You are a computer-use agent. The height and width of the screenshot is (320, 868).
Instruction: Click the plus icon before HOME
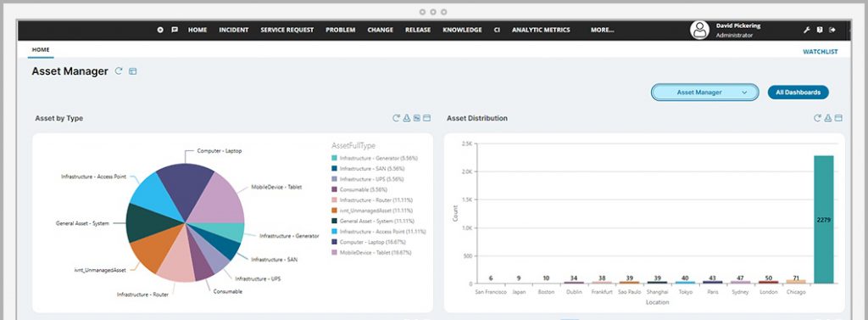(160, 30)
